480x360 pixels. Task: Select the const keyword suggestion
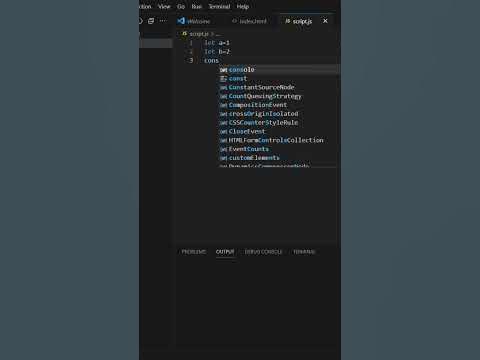tap(278, 79)
